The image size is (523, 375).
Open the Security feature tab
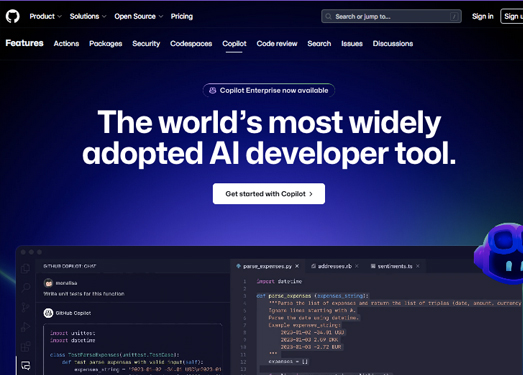tap(146, 43)
